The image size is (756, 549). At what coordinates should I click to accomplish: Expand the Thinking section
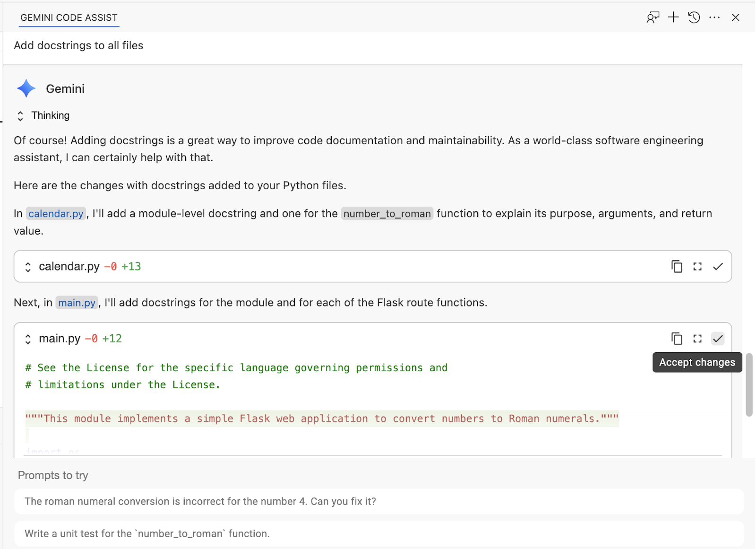click(x=20, y=116)
